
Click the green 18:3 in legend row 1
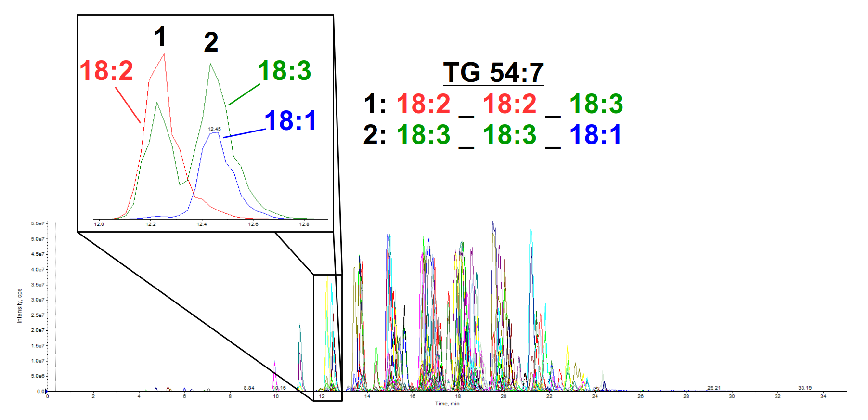click(596, 104)
